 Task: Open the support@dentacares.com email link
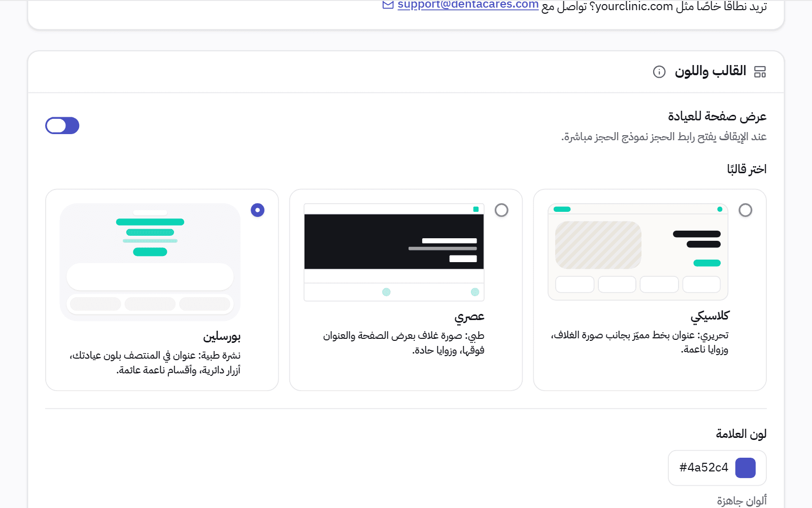click(468, 5)
